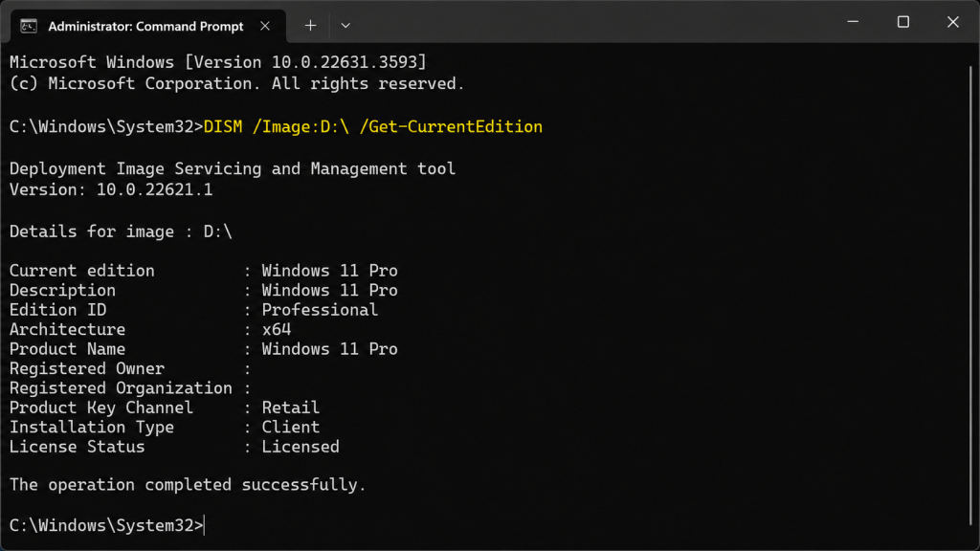Click the 'Current edition' row
980x551 pixels.
[203, 271]
